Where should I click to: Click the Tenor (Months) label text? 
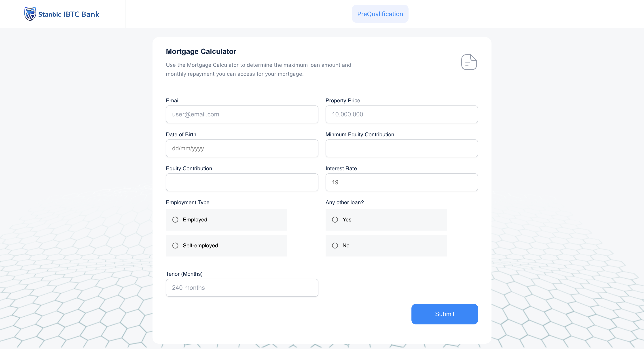[x=184, y=274]
